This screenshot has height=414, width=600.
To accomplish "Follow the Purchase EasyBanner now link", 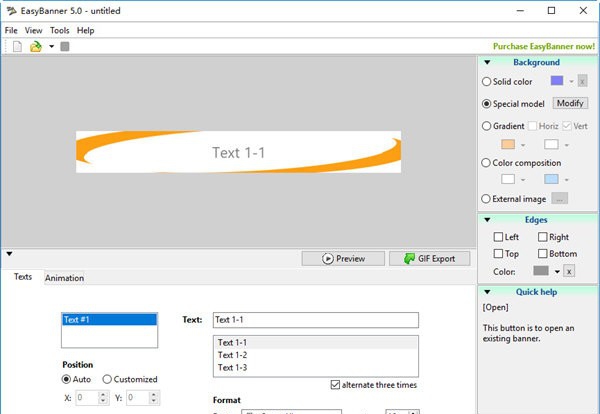I will click(544, 46).
